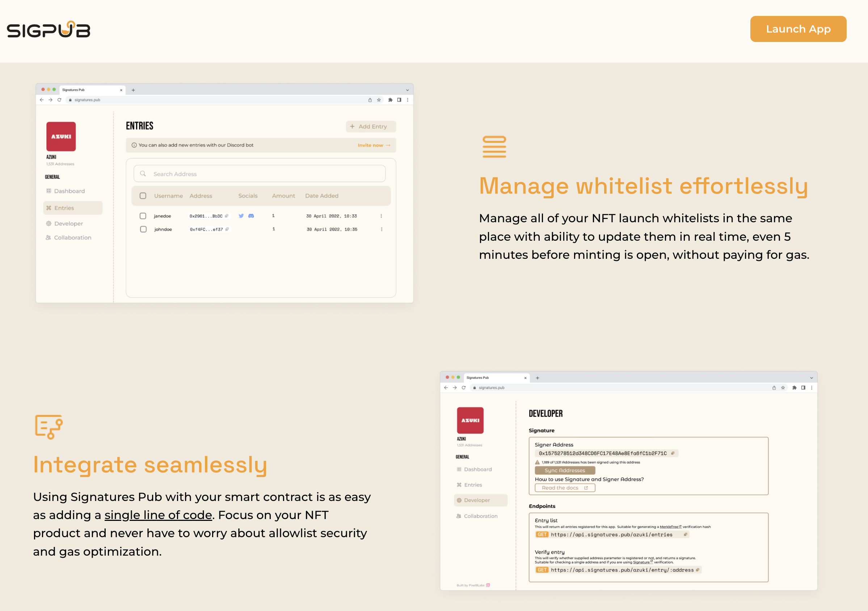Image resolution: width=868 pixels, height=611 pixels.
Task: Close the Signatures Pub tab in the Developer screenshot
Action: click(525, 378)
